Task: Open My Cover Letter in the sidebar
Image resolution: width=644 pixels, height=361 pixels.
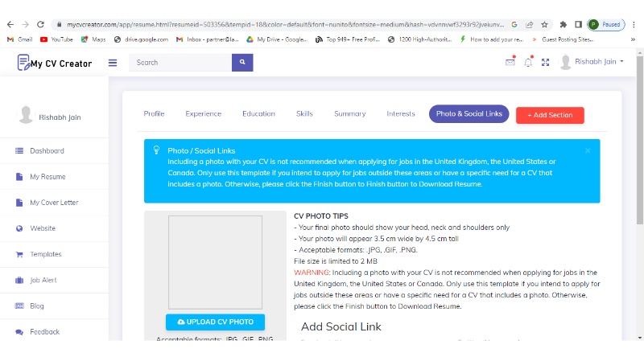Action: tap(54, 203)
